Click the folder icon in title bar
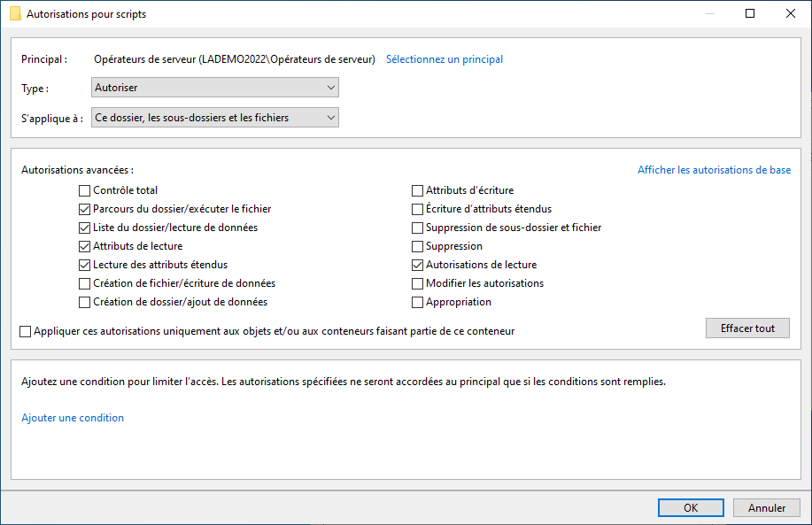The width and height of the screenshot is (812, 525). tap(16, 14)
